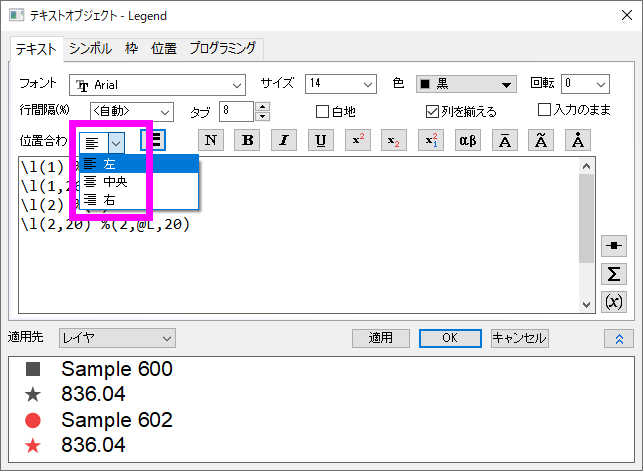Click Sample 600 in legend preview
Viewport: 643px width, 471px height.
coord(117,369)
